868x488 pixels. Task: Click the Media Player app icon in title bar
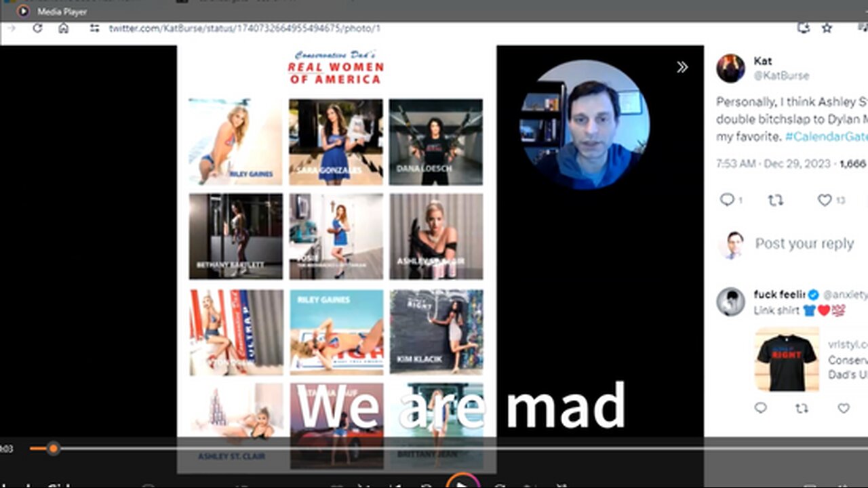coord(24,12)
